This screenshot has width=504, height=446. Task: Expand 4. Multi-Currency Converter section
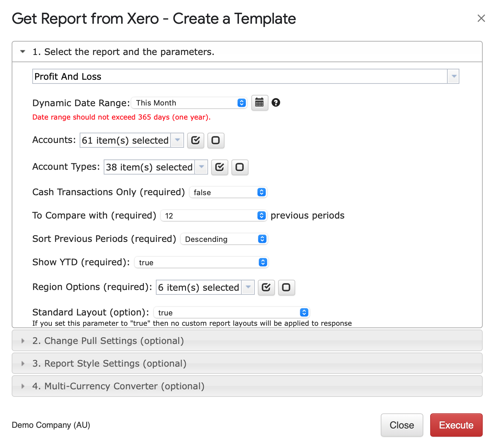coord(247,386)
